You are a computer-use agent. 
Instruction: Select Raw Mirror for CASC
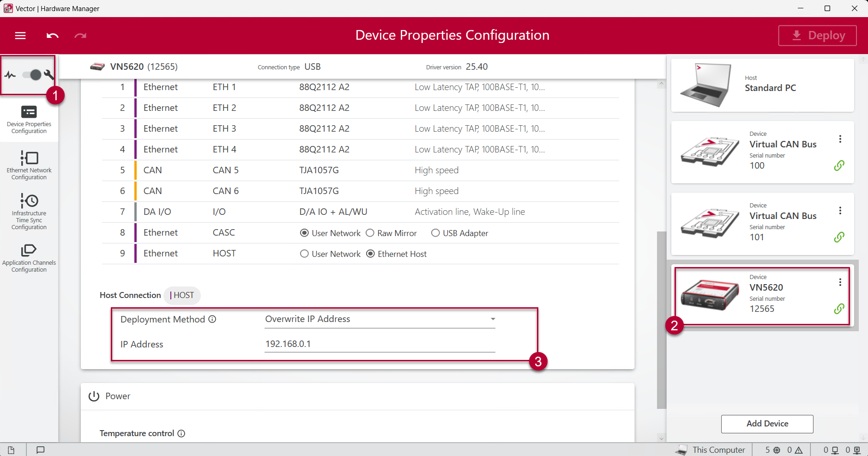click(370, 233)
